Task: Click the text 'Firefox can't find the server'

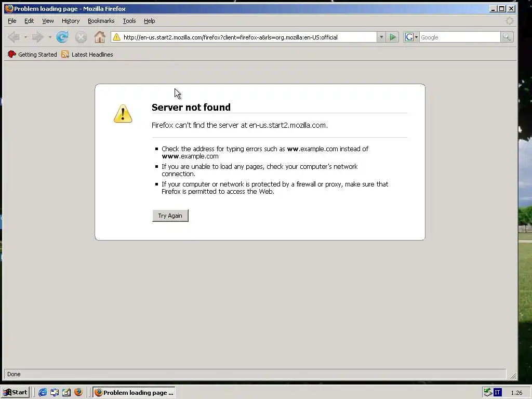Action: [x=195, y=125]
